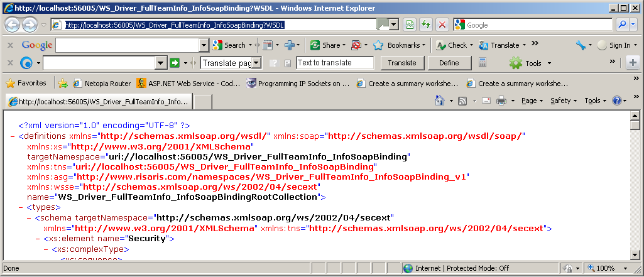The width and height of the screenshot is (644, 277).
Task: Open a new blank tab
Action: click(x=203, y=102)
